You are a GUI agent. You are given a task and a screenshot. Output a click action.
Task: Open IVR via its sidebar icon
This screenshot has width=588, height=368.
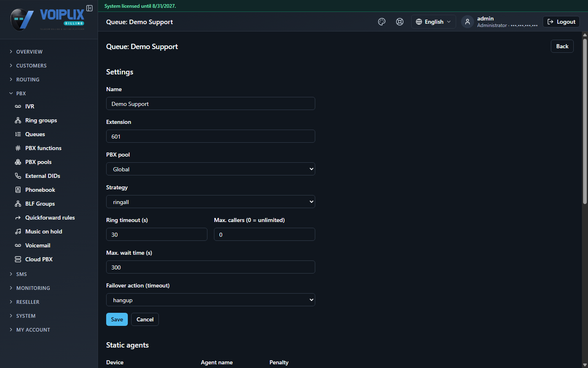(x=18, y=106)
